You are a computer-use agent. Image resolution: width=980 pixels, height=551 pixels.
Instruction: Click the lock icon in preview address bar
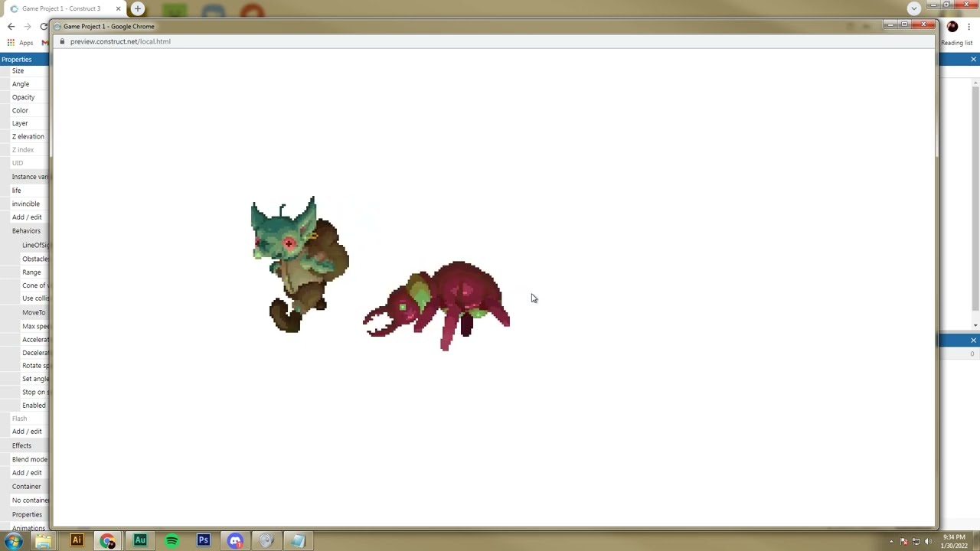point(63,41)
